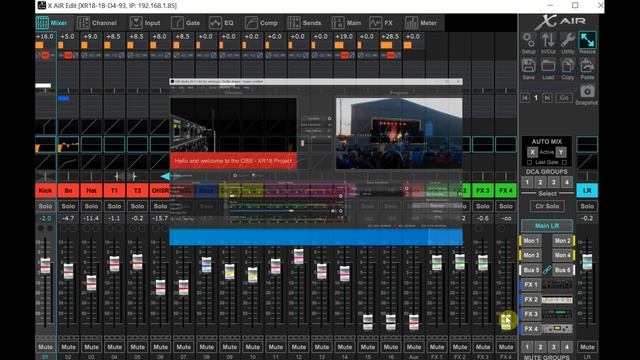
Task: Select the OHSR channel name label
Action: click(x=160, y=191)
